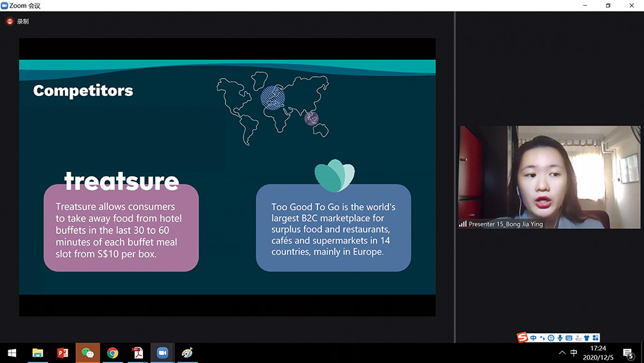Click the signal bars icon on presenter video
Screen dimensions: 644x363
463,224
